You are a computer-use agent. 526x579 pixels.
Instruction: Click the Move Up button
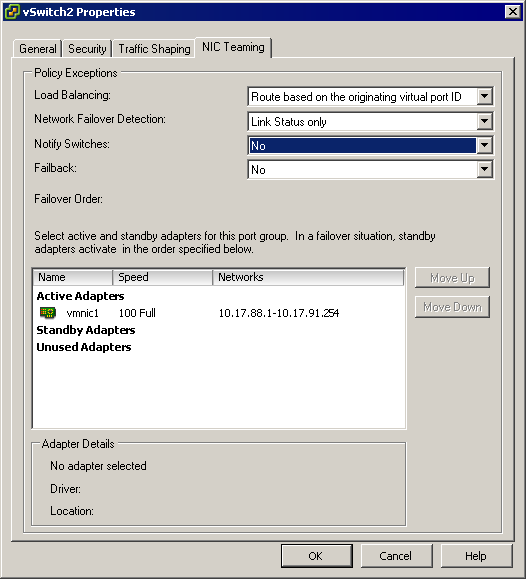click(452, 278)
